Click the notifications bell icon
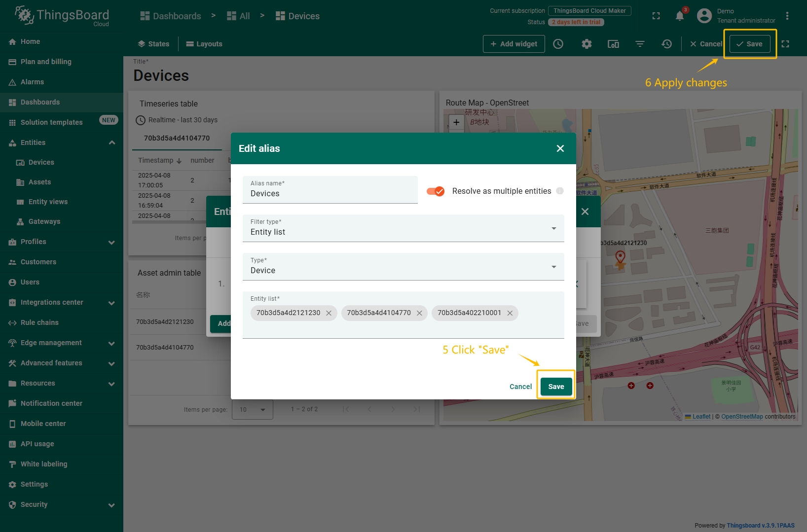This screenshot has height=532, width=807. pyautogui.click(x=680, y=16)
